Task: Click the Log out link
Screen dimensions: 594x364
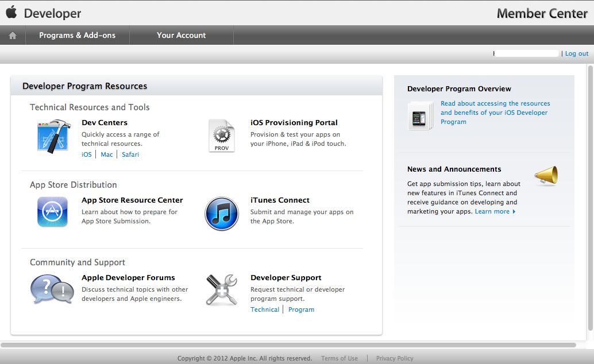Action: tap(577, 54)
